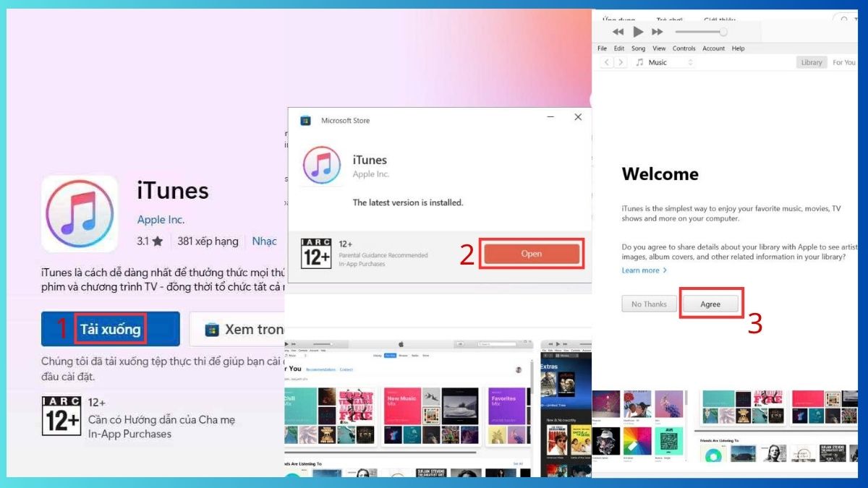Click the forward arrow in iTunes navigation
Image resolution: width=868 pixels, height=488 pixels.
621,63
